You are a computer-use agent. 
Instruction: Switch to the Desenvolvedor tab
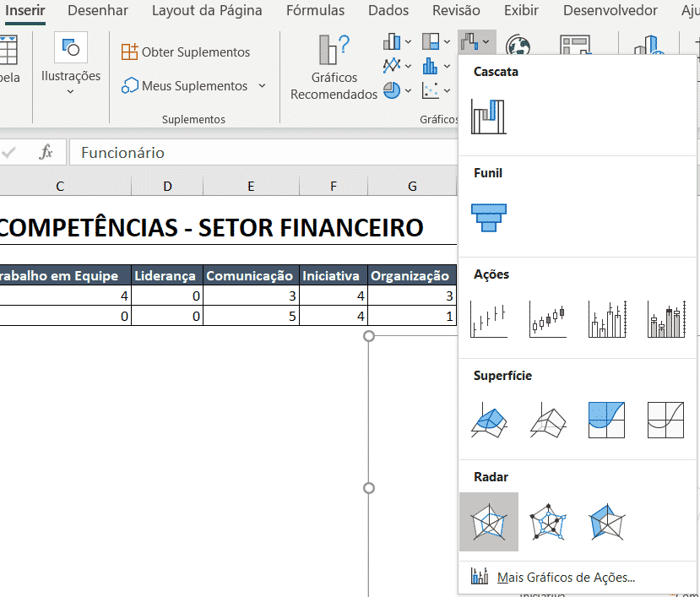pos(610,11)
